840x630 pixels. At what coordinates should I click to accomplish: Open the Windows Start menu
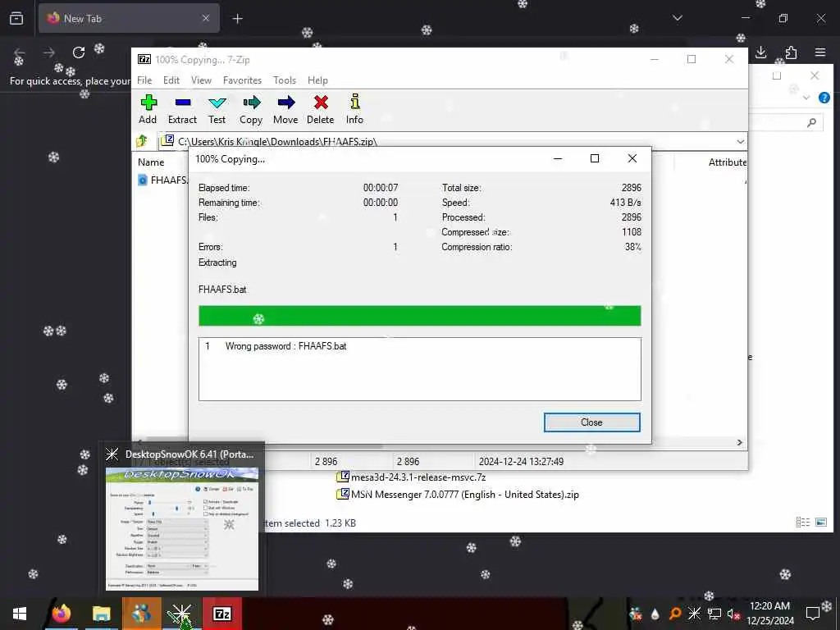point(20,614)
